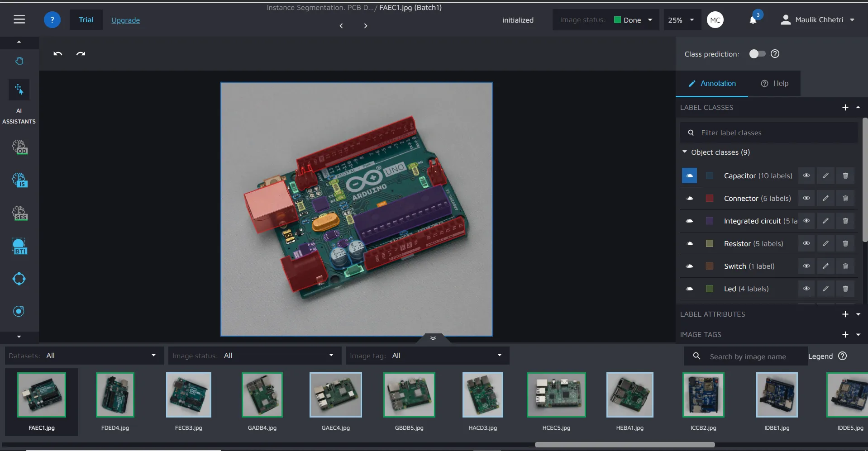Collapse the Object classes tree
868x451 pixels.
(x=685, y=152)
